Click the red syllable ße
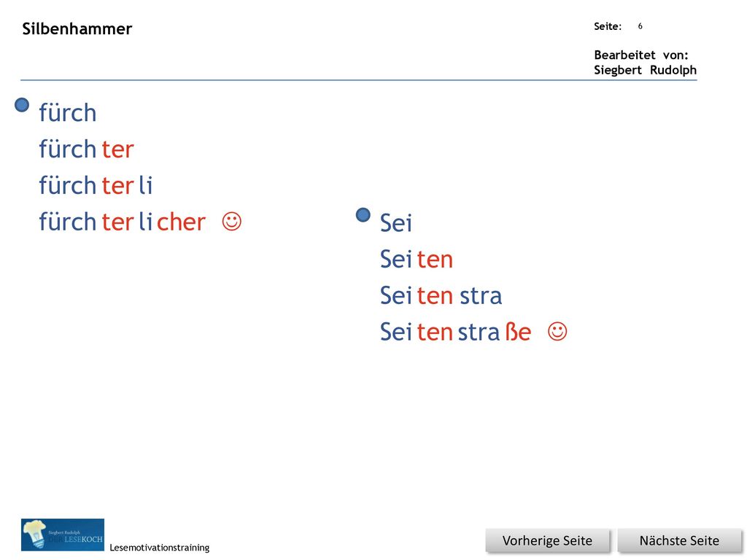Image resolution: width=747 pixels, height=560 pixels. pos(518,332)
